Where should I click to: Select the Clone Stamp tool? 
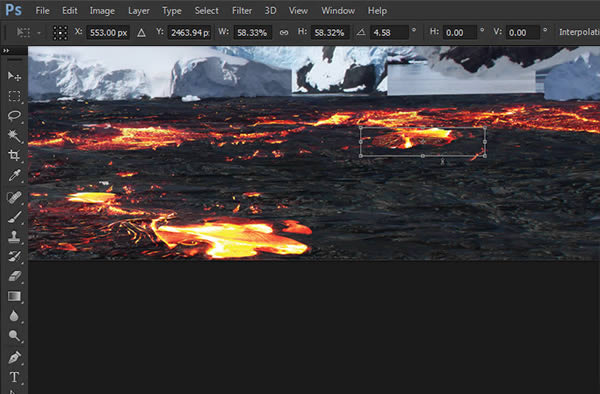pos(14,237)
